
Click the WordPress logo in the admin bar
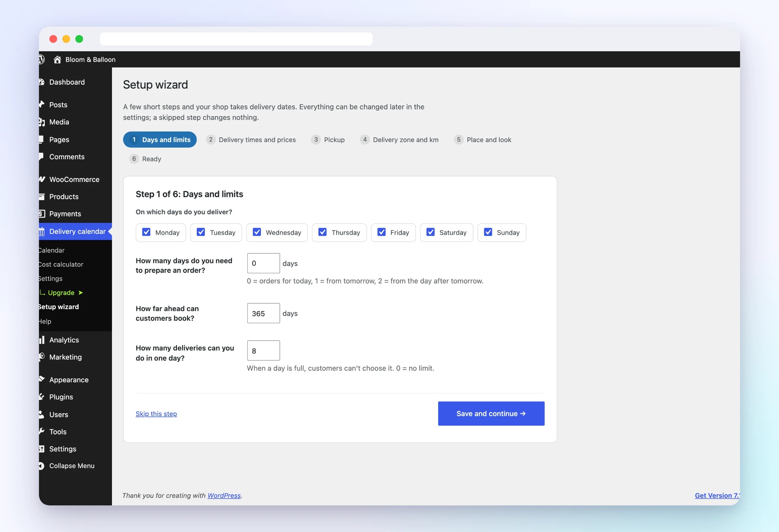[x=42, y=60]
